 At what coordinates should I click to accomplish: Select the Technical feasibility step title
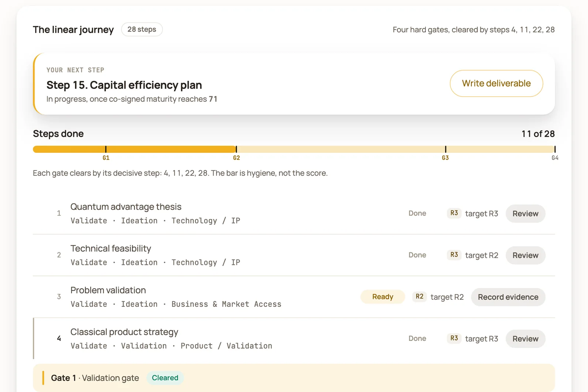click(x=111, y=249)
